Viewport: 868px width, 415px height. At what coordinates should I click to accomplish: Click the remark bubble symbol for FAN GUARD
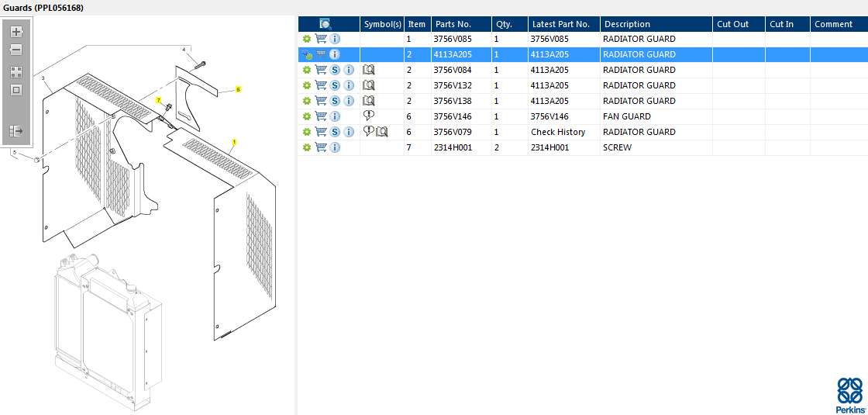click(369, 116)
